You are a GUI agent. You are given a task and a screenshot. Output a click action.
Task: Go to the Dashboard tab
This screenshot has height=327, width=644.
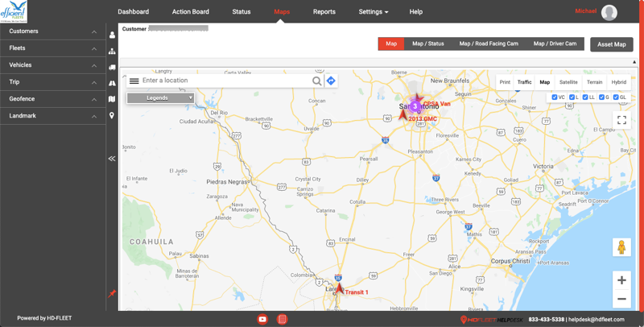134,12
